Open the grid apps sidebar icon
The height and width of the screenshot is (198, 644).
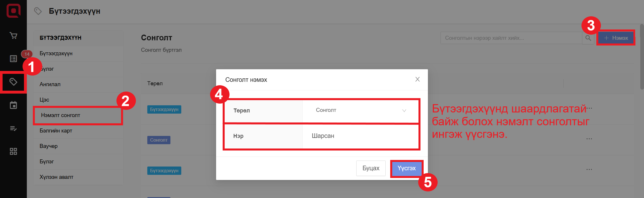coord(13,151)
